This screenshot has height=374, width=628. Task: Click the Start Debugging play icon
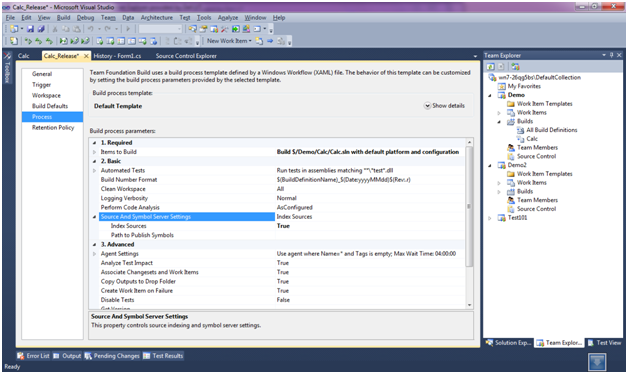click(x=128, y=29)
